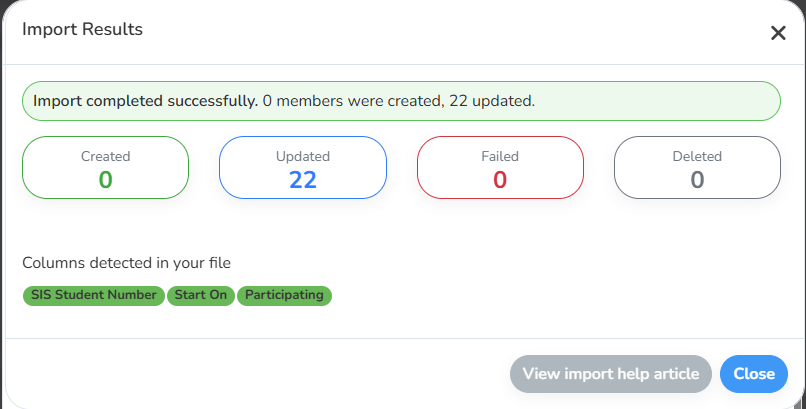Click the bold Import completed successfully text
The height and width of the screenshot is (409, 806).
click(145, 101)
